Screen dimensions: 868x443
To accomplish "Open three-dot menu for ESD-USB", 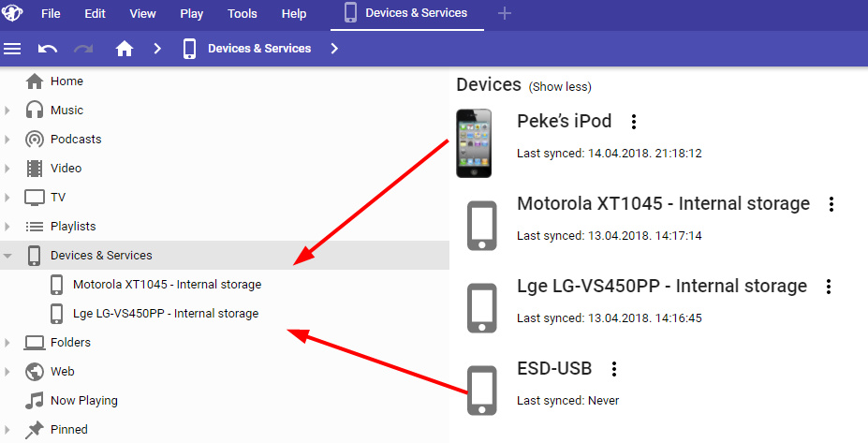I will [x=614, y=369].
